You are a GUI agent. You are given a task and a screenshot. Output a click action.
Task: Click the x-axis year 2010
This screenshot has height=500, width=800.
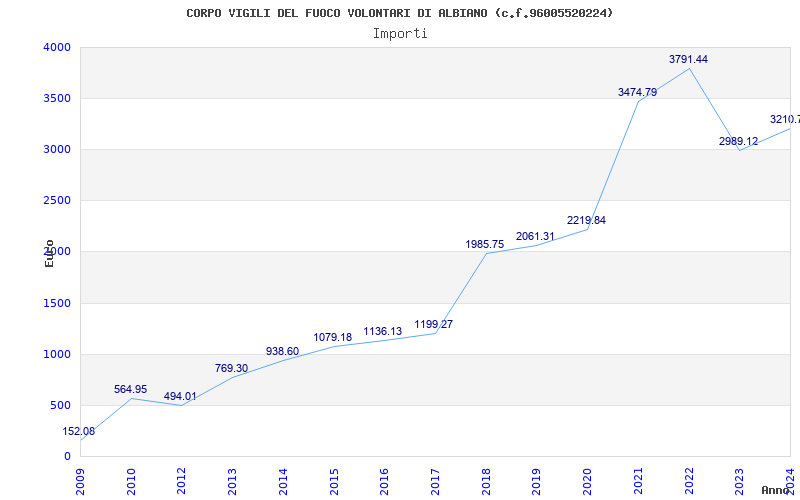click(x=131, y=481)
